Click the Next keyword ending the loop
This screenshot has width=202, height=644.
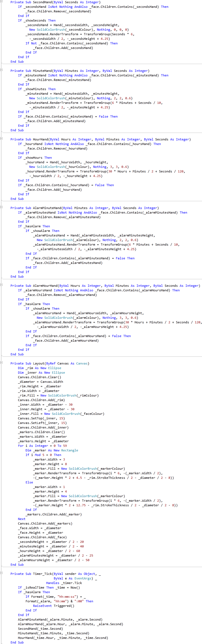[22, 519]
